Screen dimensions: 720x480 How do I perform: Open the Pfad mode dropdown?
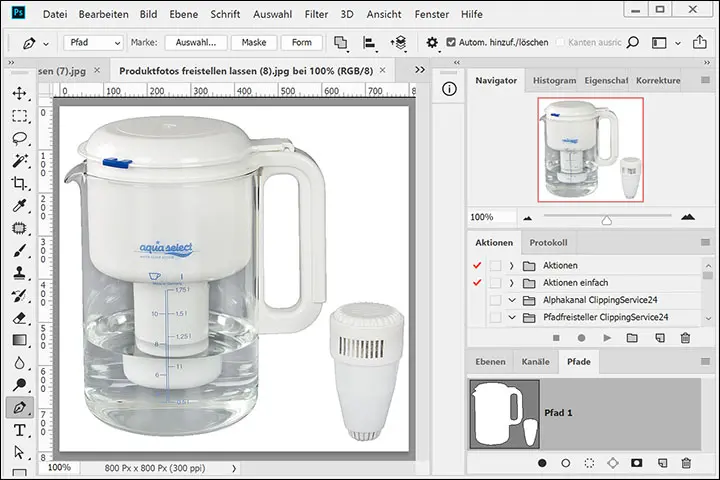click(x=93, y=43)
